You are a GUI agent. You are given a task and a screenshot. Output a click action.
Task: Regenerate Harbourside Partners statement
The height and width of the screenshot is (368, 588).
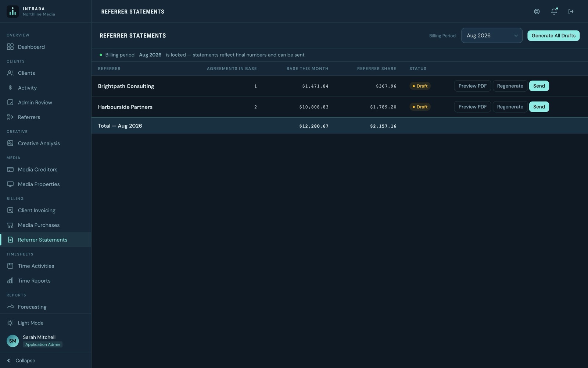(x=510, y=107)
